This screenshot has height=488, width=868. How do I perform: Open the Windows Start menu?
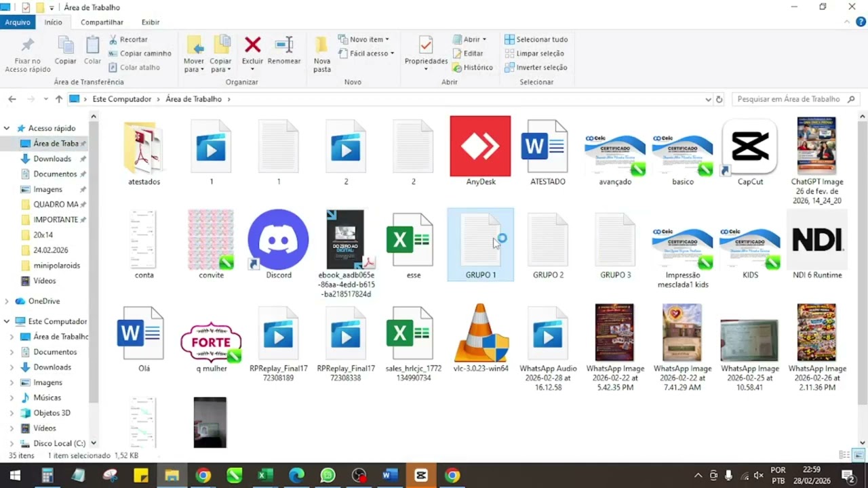click(x=15, y=476)
